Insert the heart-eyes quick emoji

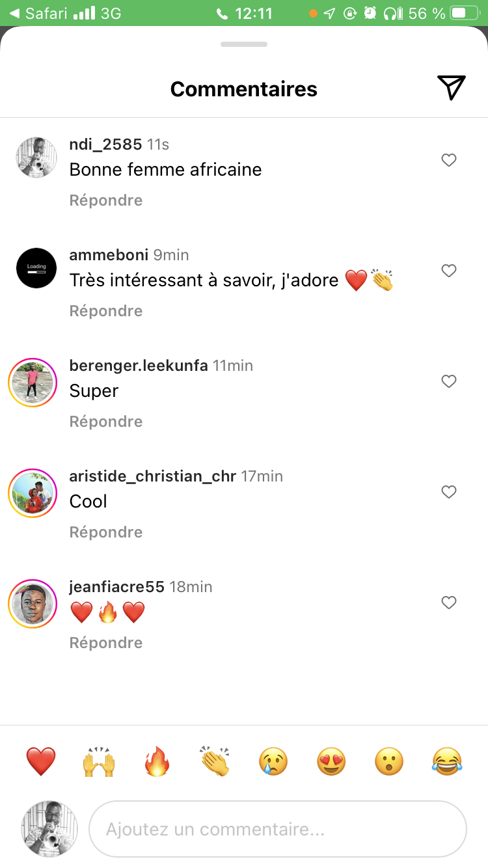(331, 761)
